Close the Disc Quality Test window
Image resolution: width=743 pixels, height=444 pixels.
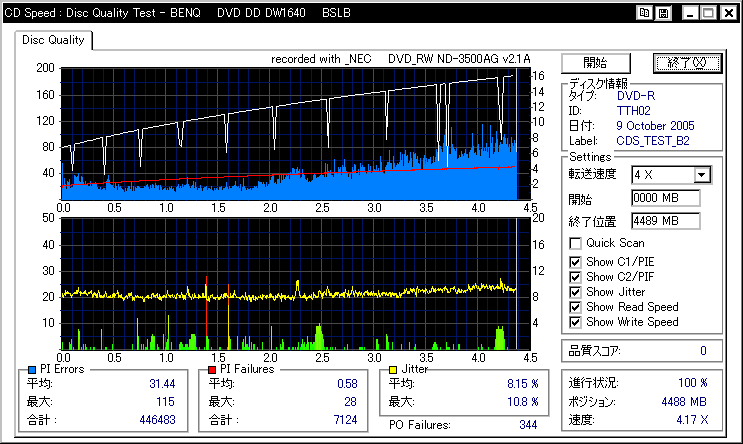(728, 13)
